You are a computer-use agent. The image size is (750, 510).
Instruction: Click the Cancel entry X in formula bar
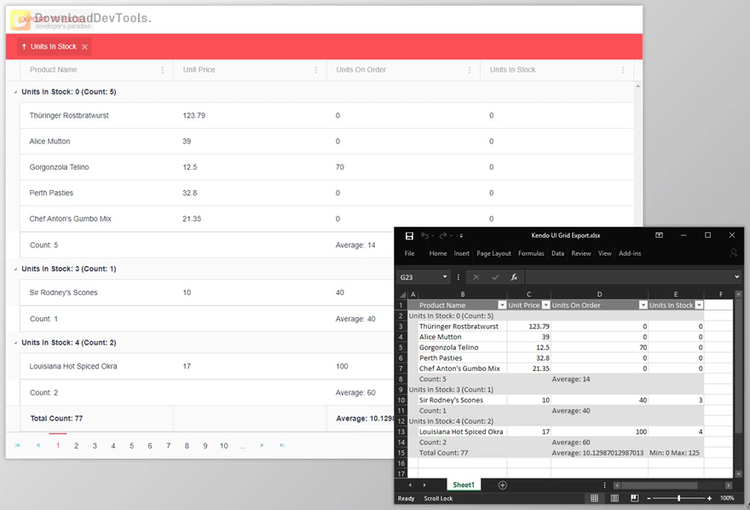476,277
